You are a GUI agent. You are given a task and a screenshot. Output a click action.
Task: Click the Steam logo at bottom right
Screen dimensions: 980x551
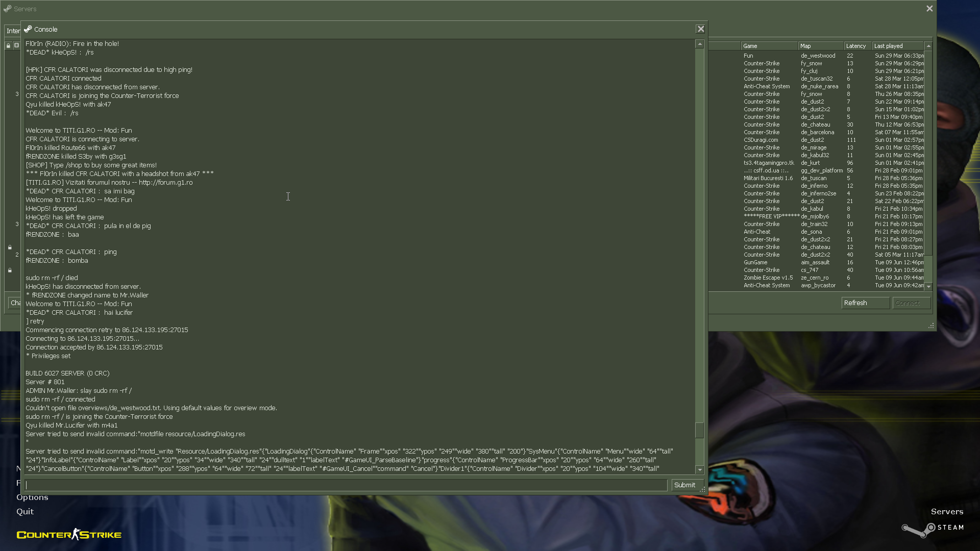933,529
